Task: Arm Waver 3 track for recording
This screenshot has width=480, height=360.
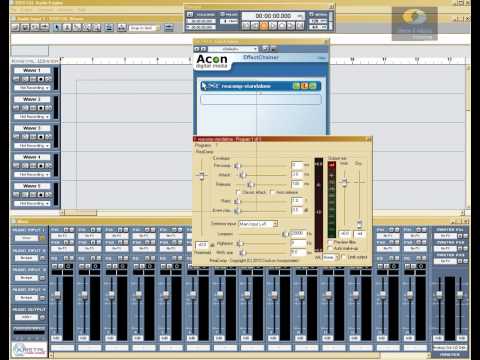Action: [41, 137]
